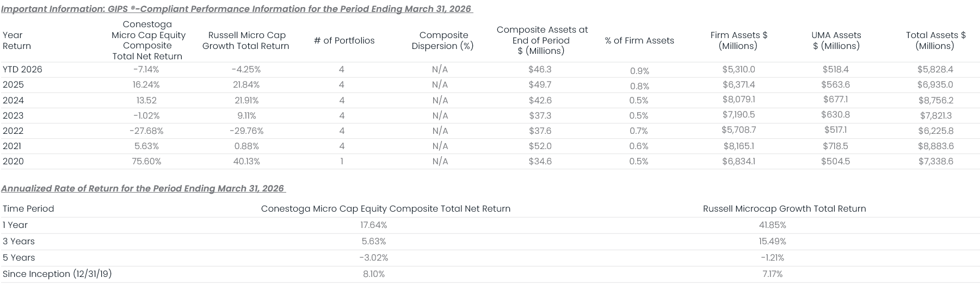The image size is (980, 284).
Task: Click the 'Since Inception (12/31/19)' row label
Action: click(57, 274)
